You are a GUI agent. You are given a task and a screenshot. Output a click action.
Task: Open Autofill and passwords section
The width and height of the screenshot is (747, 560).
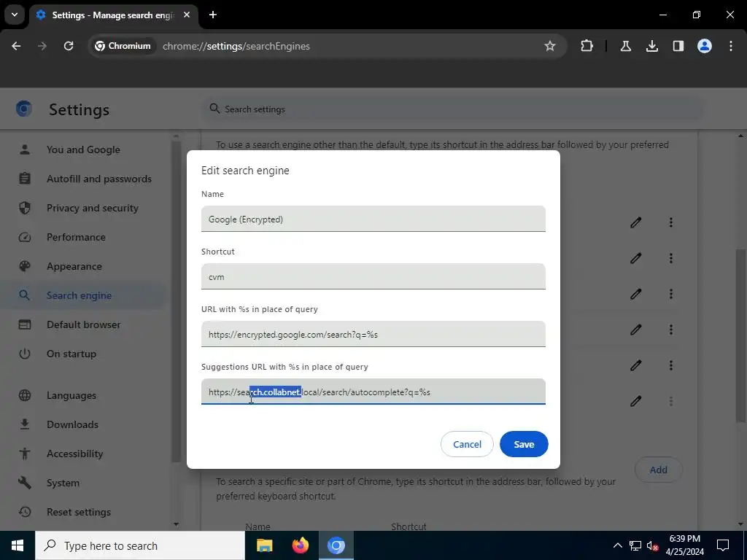(x=99, y=179)
